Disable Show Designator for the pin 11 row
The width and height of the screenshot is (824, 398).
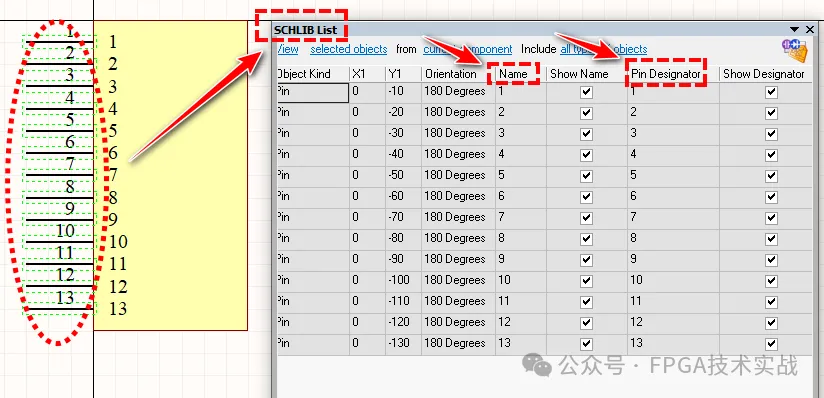tap(771, 302)
